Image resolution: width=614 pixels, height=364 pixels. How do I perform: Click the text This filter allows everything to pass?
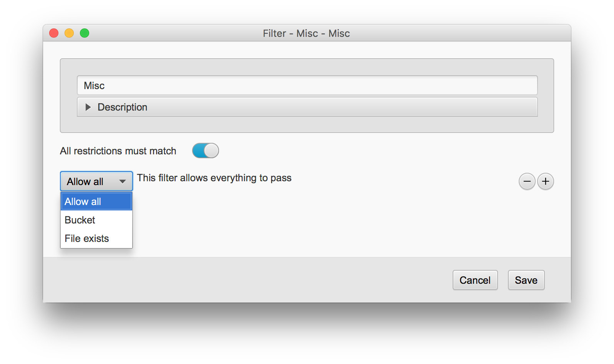click(214, 178)
